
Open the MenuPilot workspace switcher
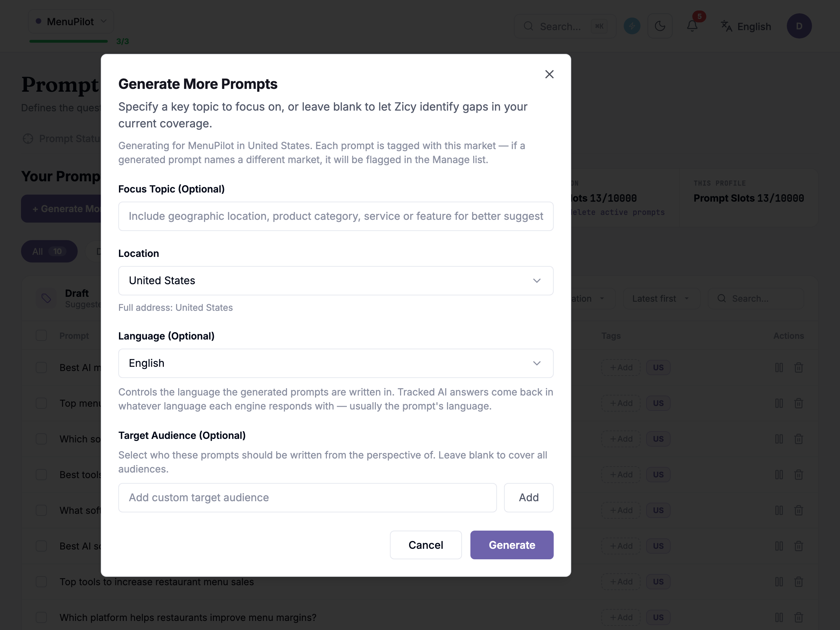71,22
